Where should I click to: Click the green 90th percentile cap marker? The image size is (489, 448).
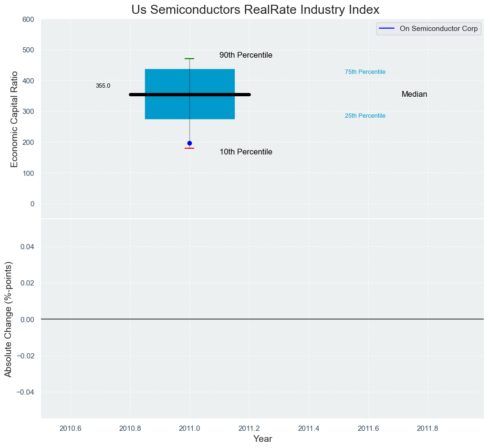[189, 59]
